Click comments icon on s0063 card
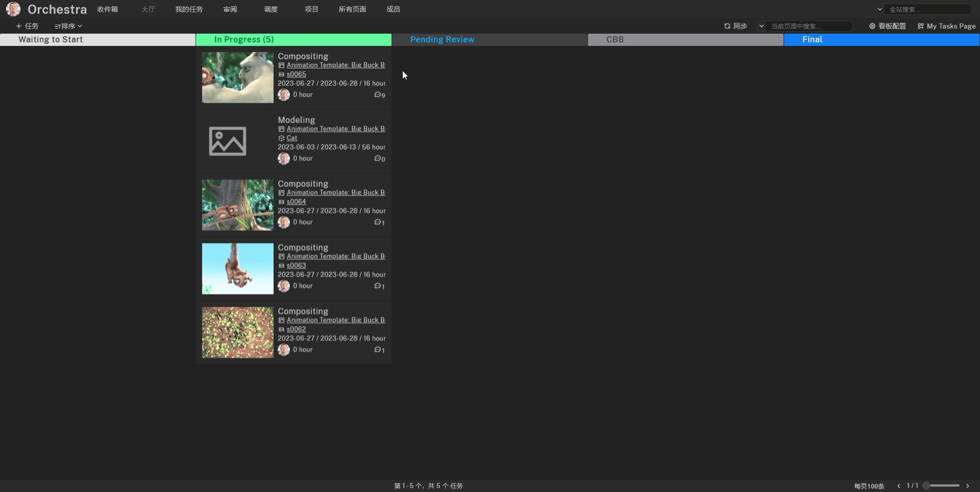The image size is (980, 492). pyautogui.click(x=378, y=286)
